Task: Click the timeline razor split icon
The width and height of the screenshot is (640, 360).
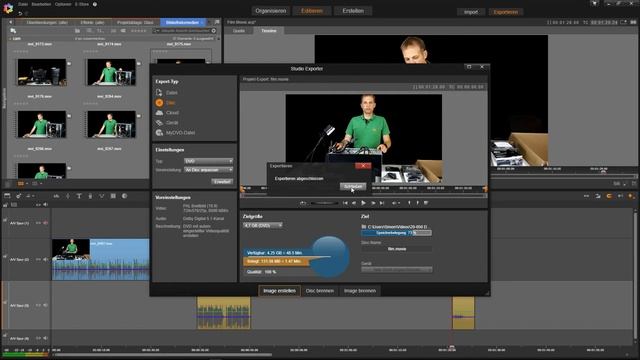Action: tap(67, 196)
